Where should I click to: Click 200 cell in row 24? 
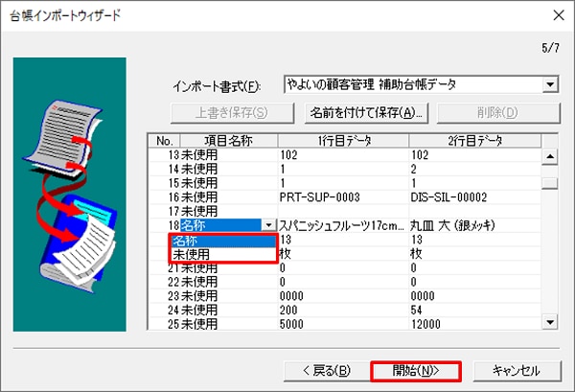pos(344,311)
